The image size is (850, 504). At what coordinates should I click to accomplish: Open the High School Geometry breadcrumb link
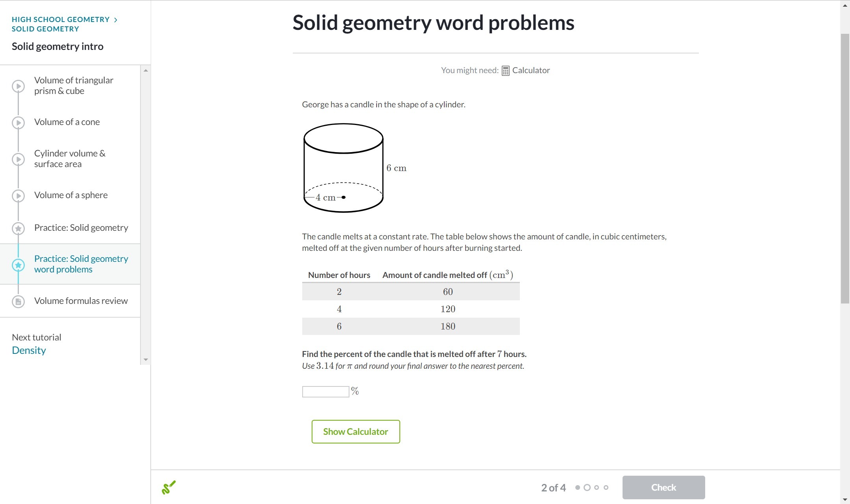pyautogui.click(x=61, y=19)
